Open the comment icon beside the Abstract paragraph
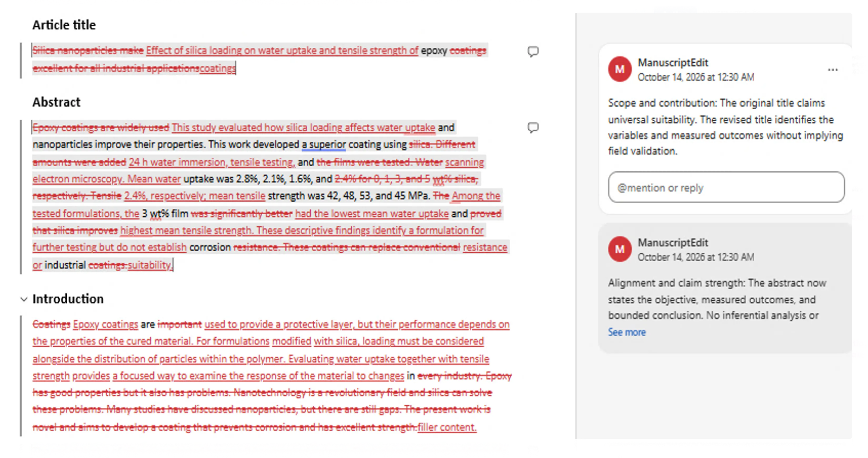The width and height of the screenshot is (868, 458). (x=533, y=128)
